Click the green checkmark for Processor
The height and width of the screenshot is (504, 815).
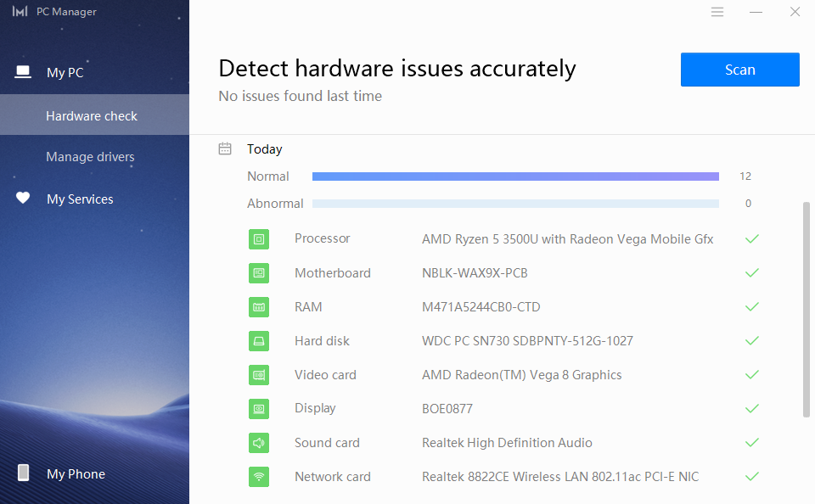pyautogui.click(x=751, y=239)
